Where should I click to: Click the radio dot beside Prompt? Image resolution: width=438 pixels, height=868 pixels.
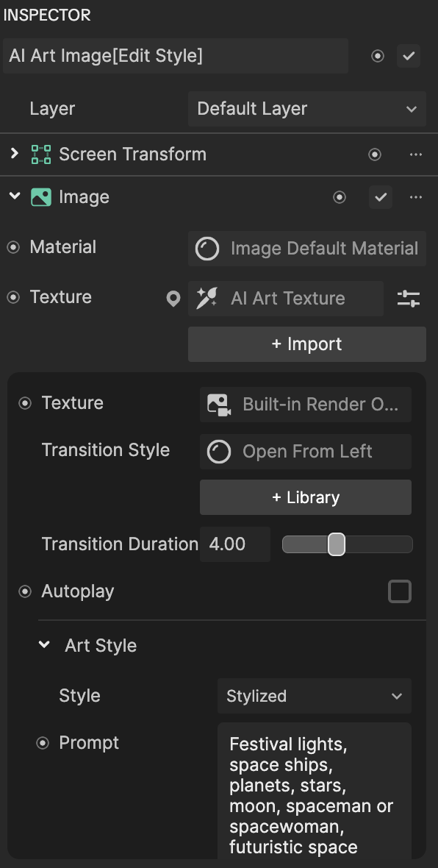[x=43, y=743]
